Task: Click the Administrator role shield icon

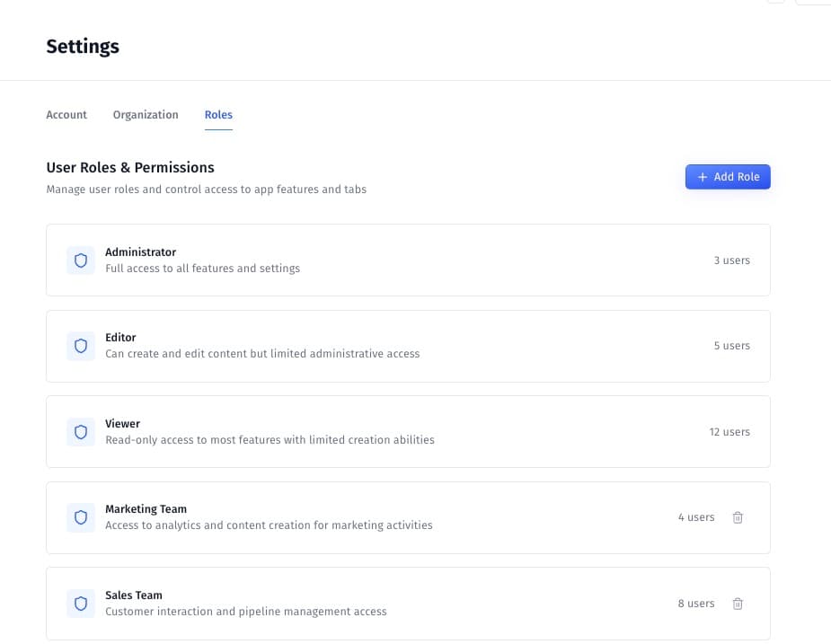Action: pos(81,260)
